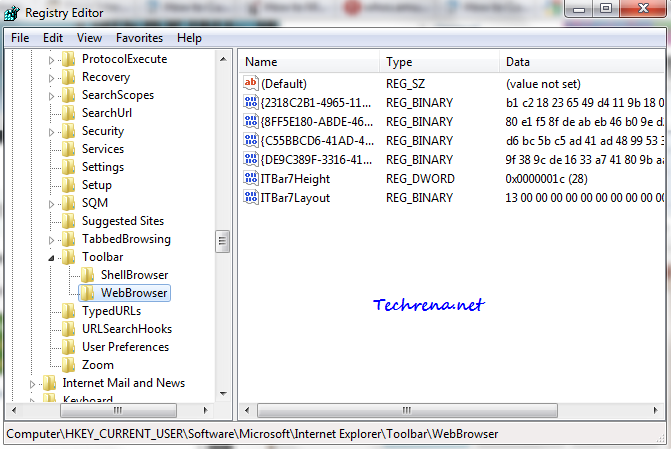The height and width of the screenshot is (449, 671).
Task: Expand the ProtocolExecute key
Action: 51,60
